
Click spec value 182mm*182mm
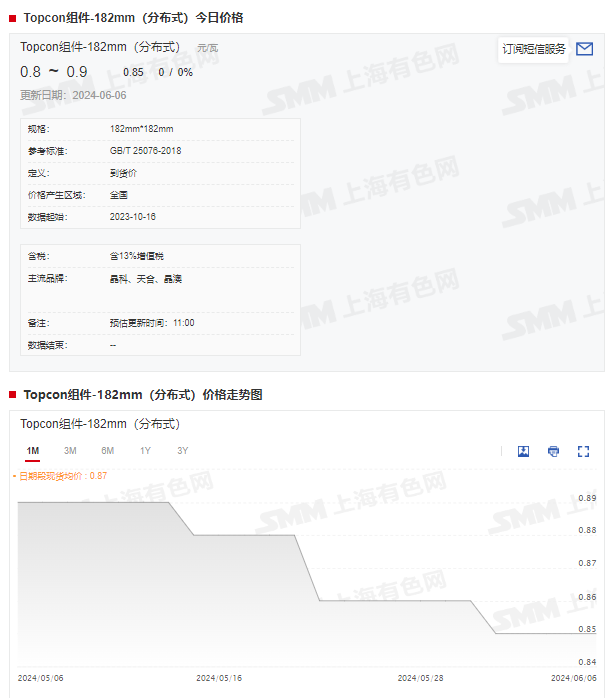pyautogui.click(x=142, y=129)
